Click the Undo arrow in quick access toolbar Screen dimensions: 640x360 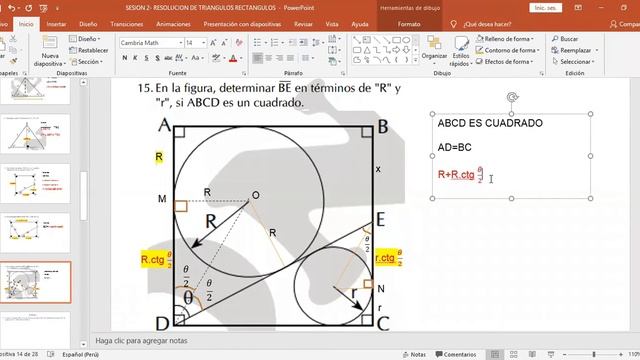(12, 8)
